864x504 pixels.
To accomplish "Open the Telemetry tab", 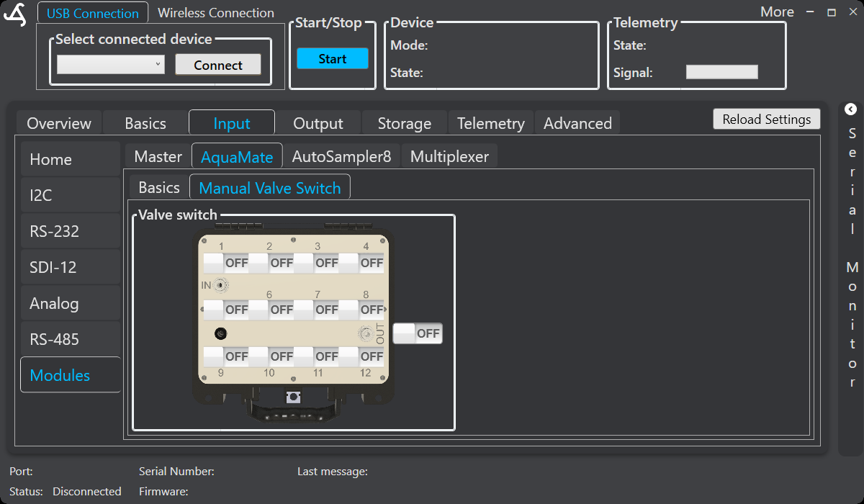I will (491, 123).
